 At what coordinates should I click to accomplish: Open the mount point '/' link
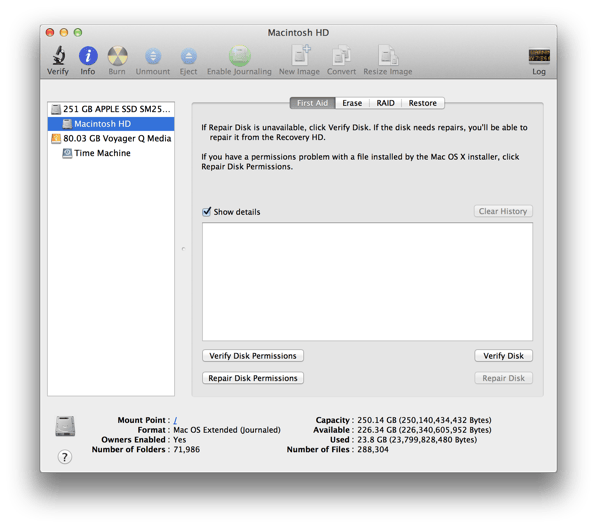click(175, 420)
